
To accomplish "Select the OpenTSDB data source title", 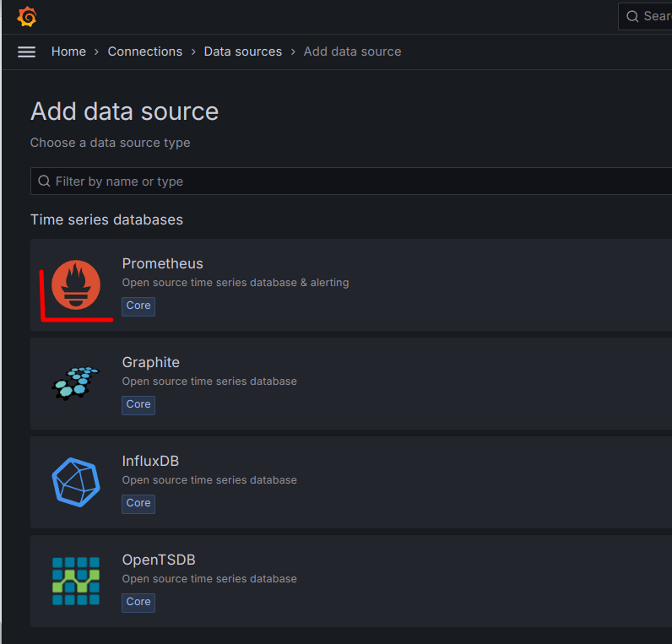I will pos(159,560).
